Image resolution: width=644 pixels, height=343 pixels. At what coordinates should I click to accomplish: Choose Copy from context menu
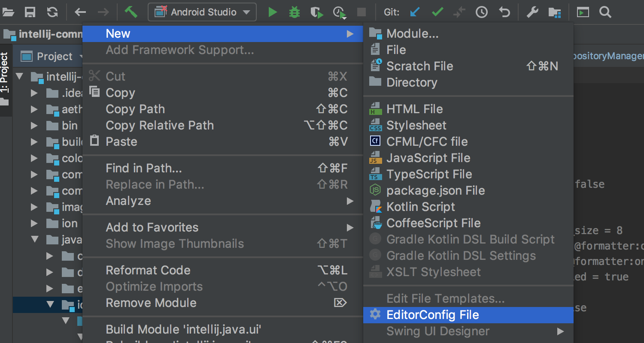222,93
